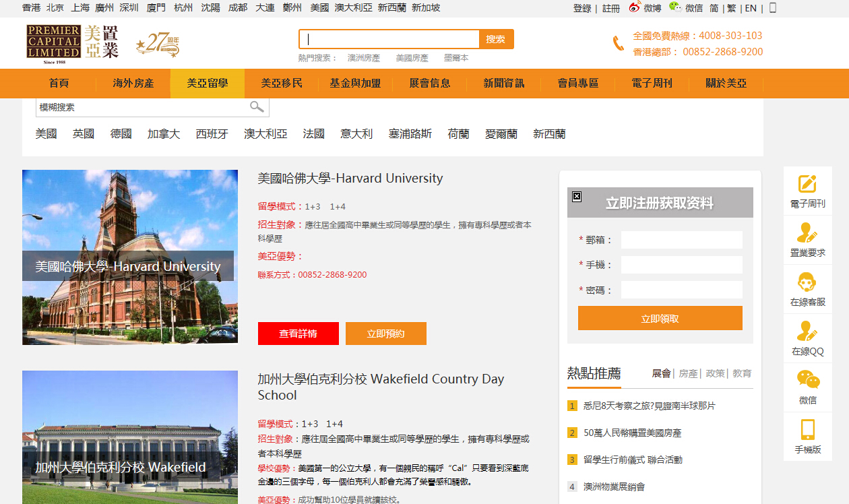Open Harvard University thumbnail image

click(130, 257)
